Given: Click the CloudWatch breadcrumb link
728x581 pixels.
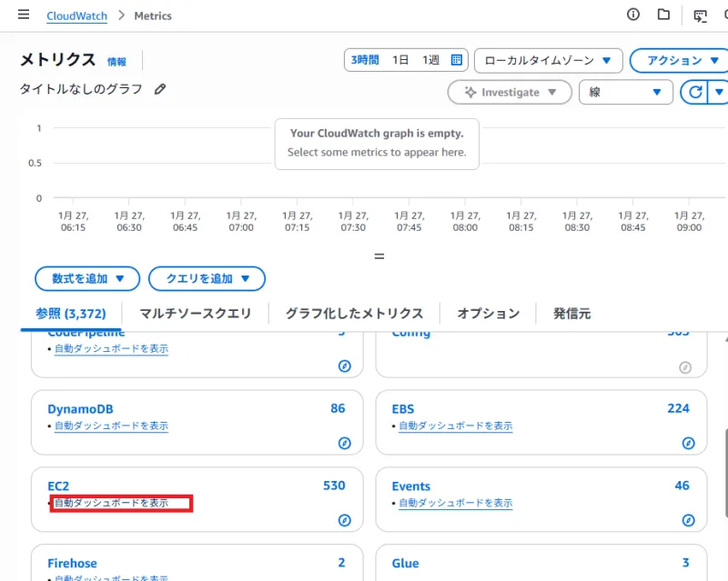Looking at the screenshot, I should (x=76, y=15).
